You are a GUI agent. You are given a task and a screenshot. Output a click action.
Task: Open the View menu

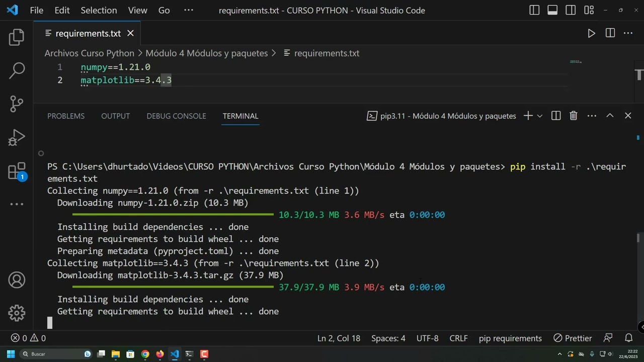(x=137, y=10)
